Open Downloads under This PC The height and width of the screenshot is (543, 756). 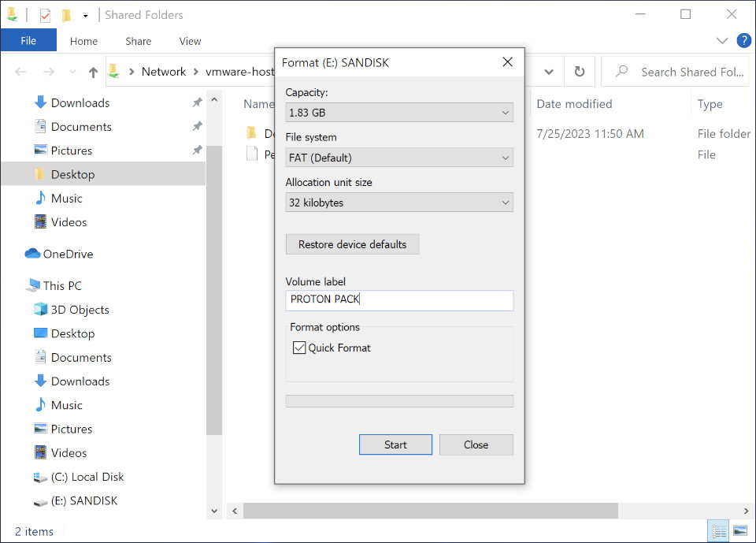pyautogui.click(x=80, y=381)
